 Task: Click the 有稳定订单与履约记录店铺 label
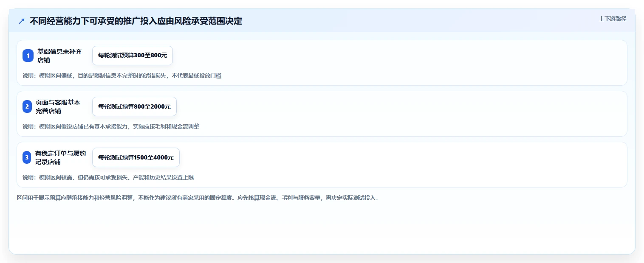click(61, 157)
